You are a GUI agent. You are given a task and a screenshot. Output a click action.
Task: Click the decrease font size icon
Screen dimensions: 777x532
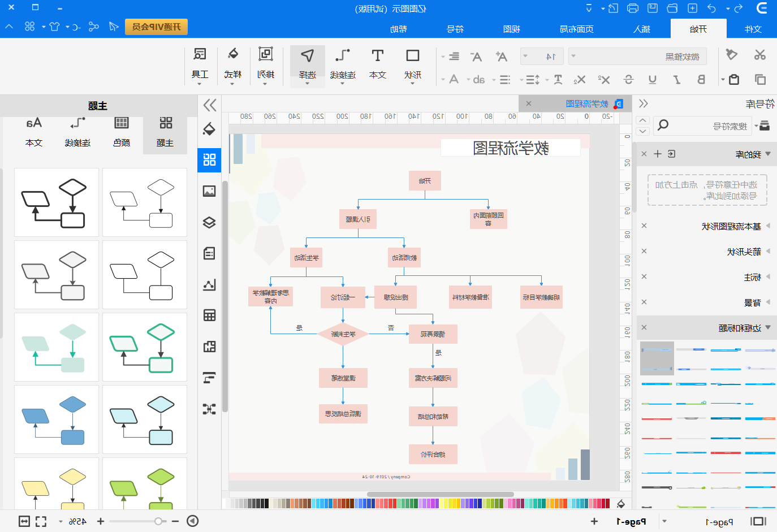(476, 56)
